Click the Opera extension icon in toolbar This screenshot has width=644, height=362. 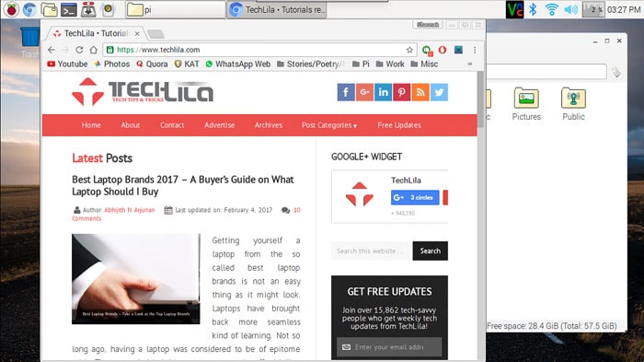[x=443, y=50]
